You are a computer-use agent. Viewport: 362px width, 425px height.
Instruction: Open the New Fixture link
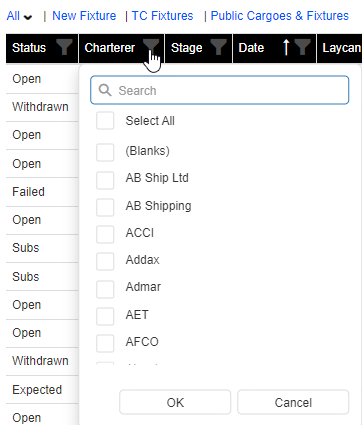click(x=84, y=16)
